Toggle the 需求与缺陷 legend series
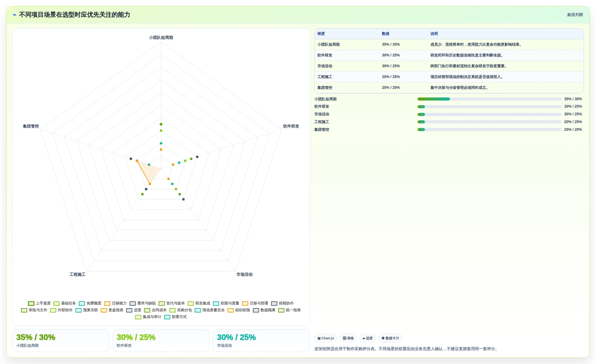Screen dimensions: 596x364 point(142,304)
